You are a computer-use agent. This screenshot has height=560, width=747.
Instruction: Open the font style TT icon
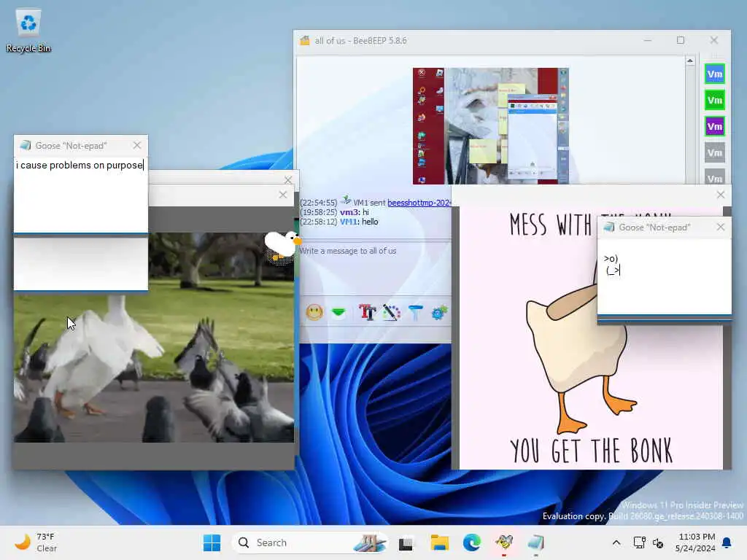pos(368,312)
